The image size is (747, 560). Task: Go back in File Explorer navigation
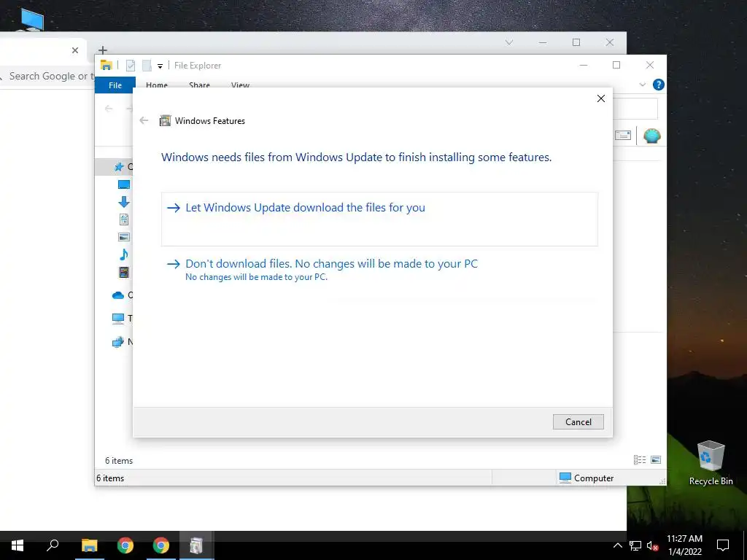coord(109,109)
